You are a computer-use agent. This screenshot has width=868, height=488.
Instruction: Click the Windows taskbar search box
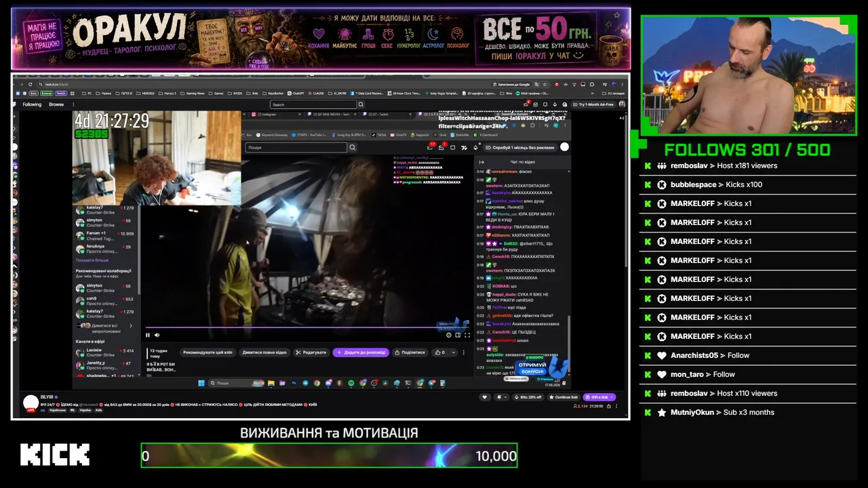click(235, 383)
